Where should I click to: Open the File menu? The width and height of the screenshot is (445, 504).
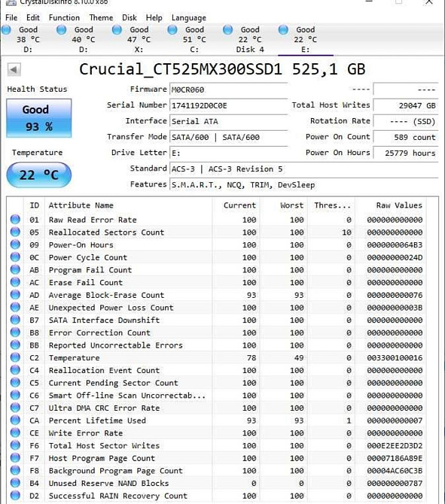click(x=11, y=18)
